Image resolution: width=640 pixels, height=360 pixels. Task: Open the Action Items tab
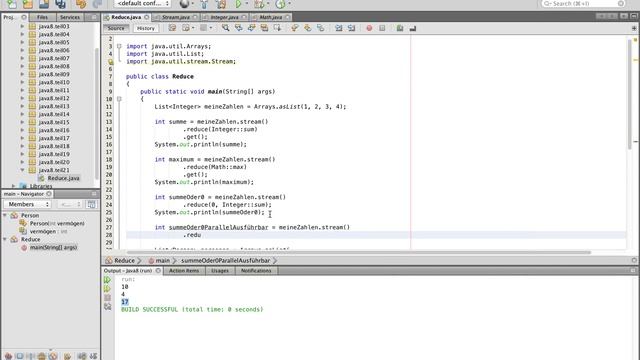tap(184, 271)
